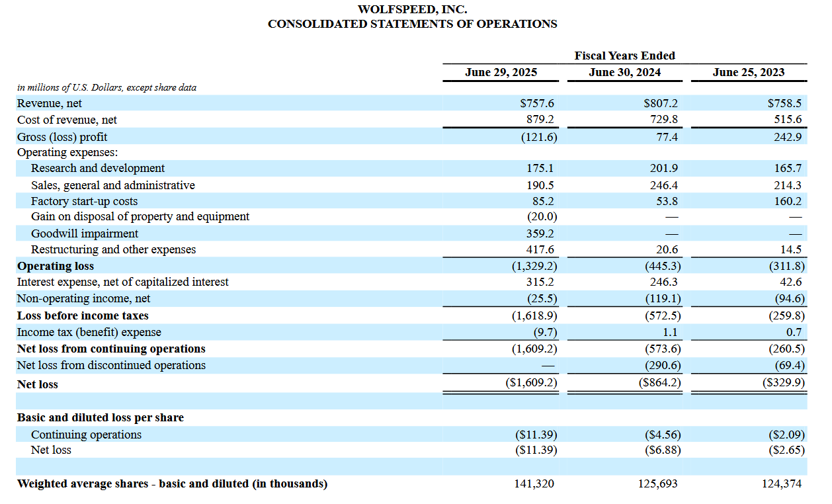Select the 246.4 SG&A value

664,186
